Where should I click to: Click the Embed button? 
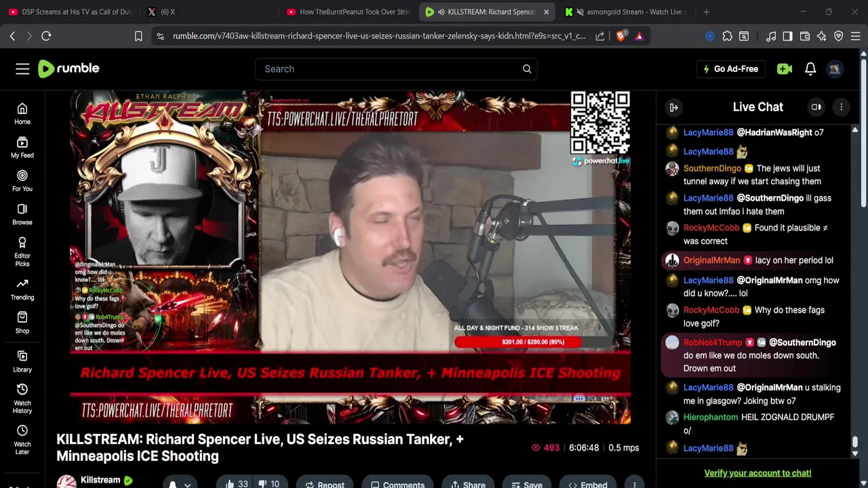587,484
